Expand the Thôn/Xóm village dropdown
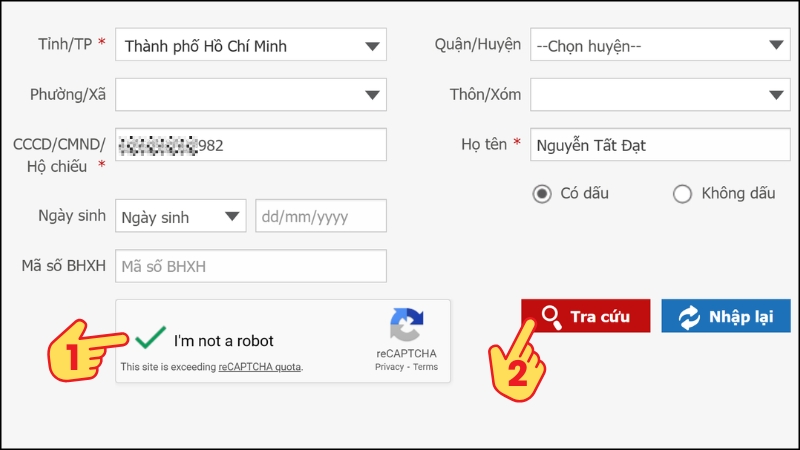Screen dimensions: 800x450 tap(660, 94)
